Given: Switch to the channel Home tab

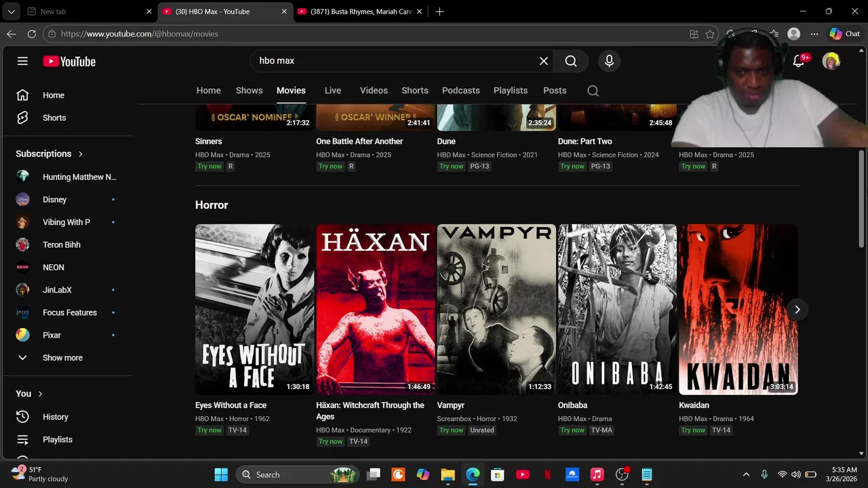Looking at the screenshot, I should click(209, 90).
